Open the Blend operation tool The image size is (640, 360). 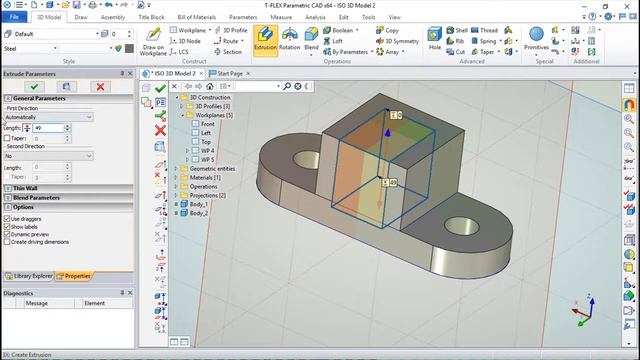[x=311, y=40]
